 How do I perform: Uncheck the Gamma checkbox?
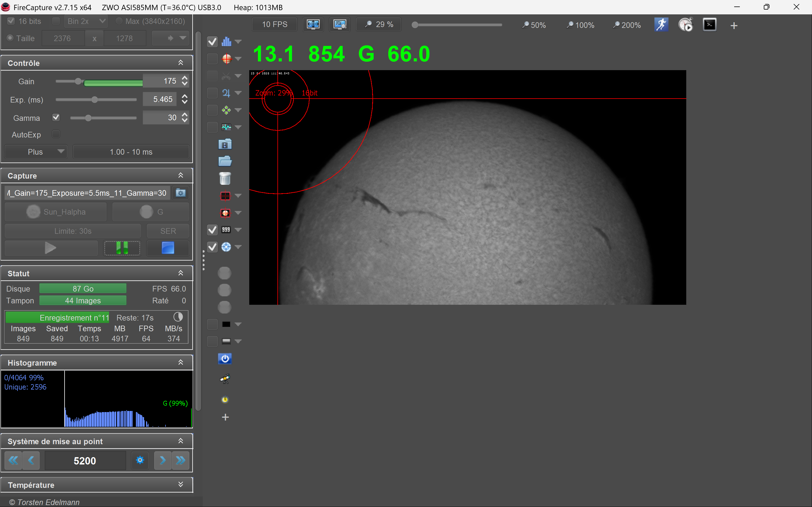pyautogui.click(x=56, y=117)
